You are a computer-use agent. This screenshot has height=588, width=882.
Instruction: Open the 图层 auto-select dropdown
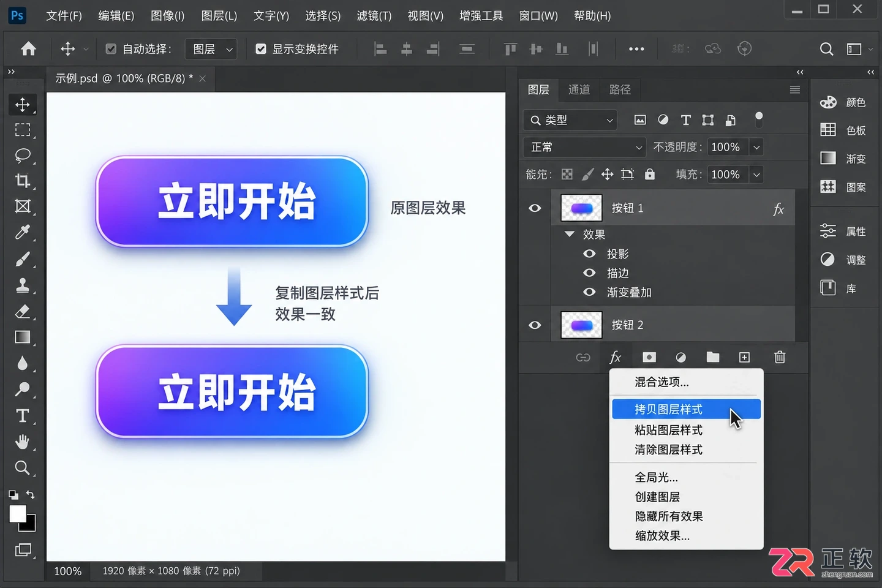click(x=211, y=49)
